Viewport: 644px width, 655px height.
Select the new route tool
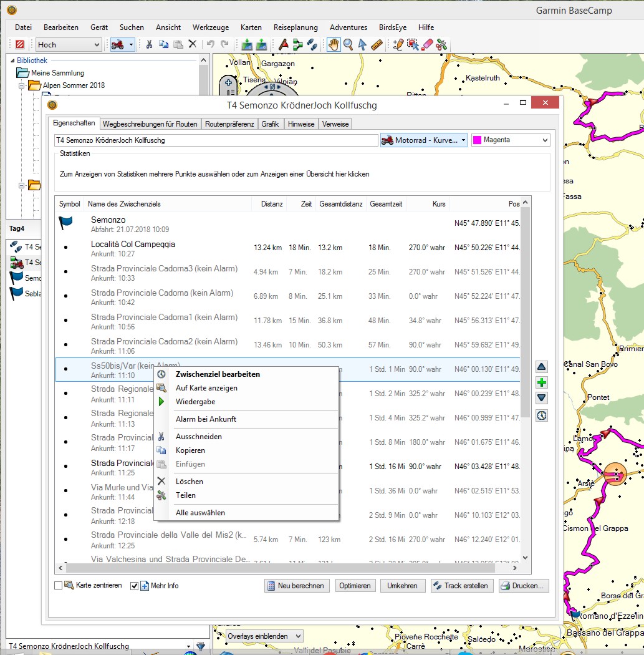[x=298, y=44]
